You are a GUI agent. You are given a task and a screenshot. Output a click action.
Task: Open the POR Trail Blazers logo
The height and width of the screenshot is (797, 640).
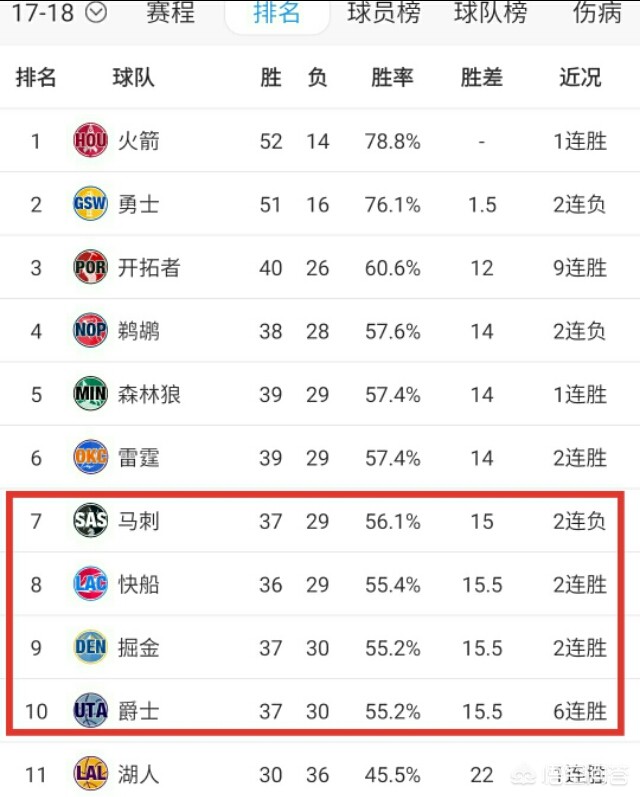(x=90, y=266)
